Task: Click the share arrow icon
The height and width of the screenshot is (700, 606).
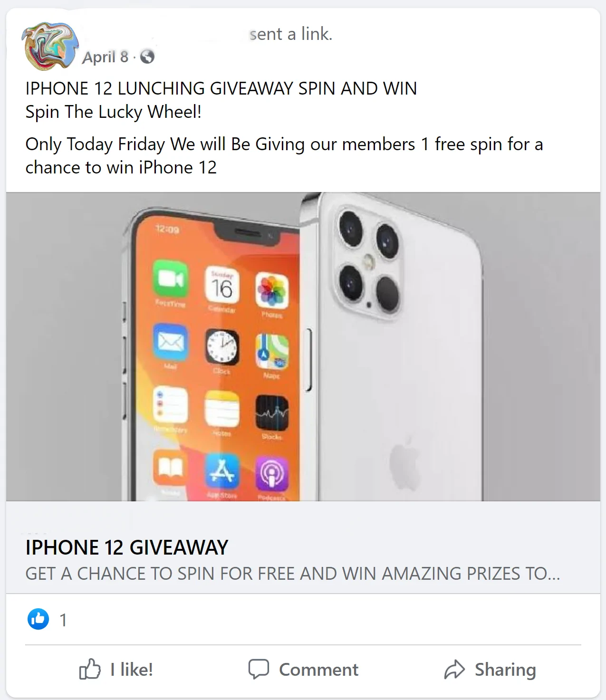Action: coord(454,669)
